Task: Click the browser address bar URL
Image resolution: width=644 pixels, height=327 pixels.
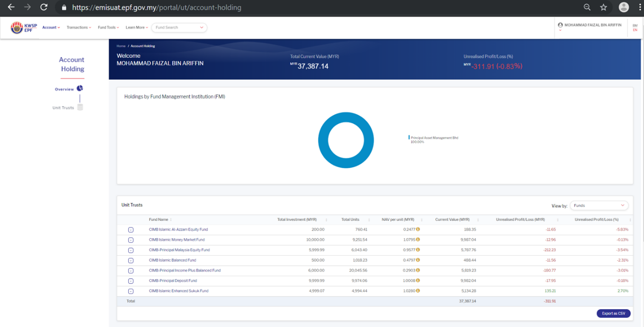Action: (157, 7)
